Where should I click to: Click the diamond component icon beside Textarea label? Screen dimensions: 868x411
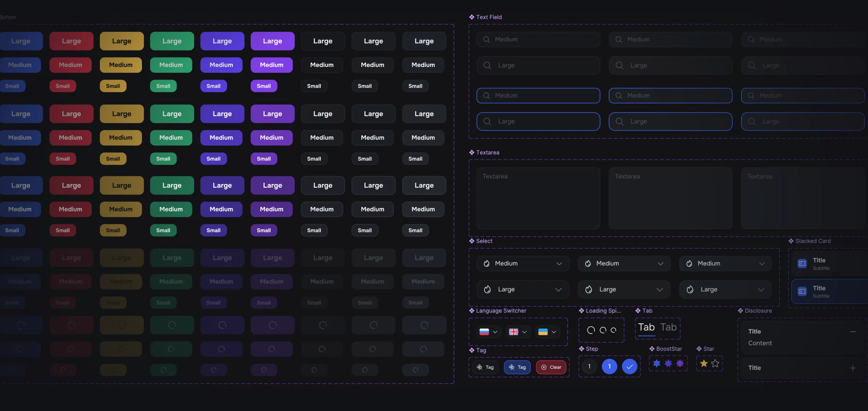pyautogui.click(x=472, y=152)
